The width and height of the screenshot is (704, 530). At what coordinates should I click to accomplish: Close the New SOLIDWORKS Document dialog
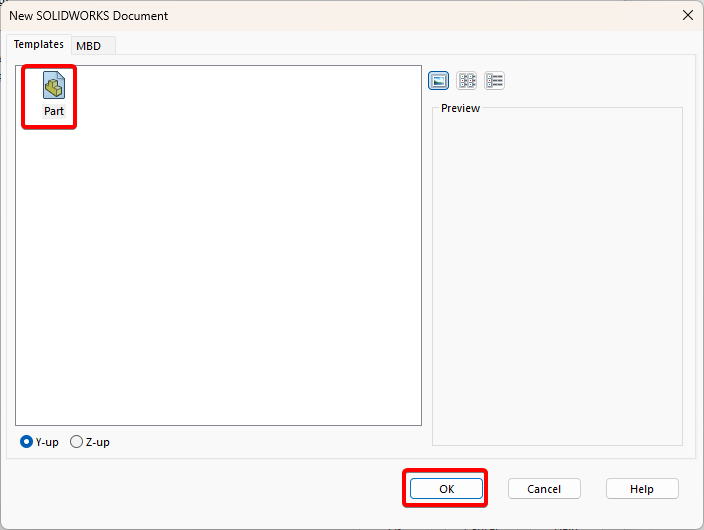688,15
